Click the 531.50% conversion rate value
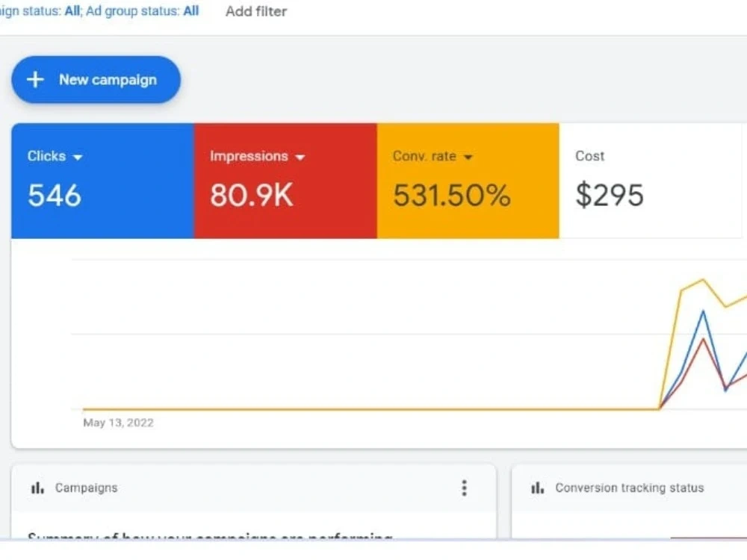 tap(452, 195)
